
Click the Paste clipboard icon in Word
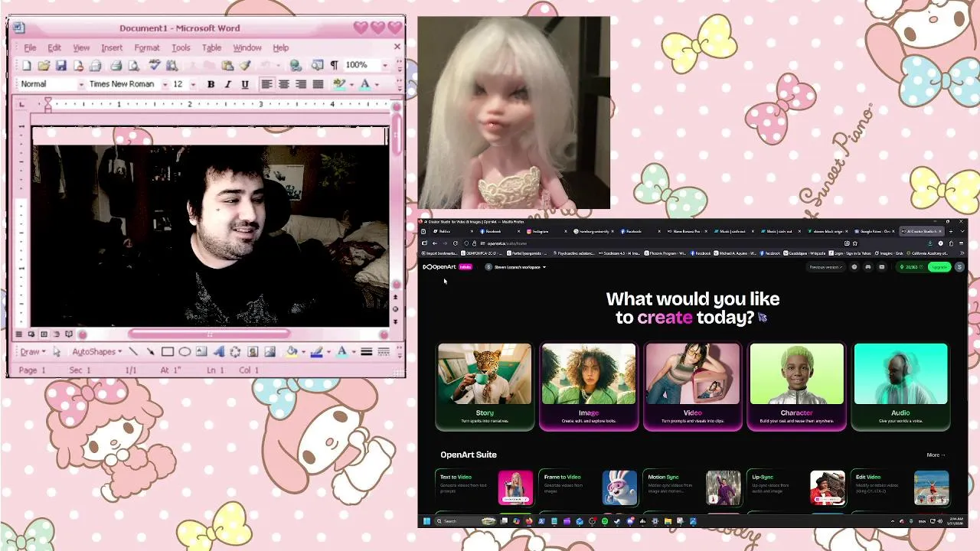point(227,66)
